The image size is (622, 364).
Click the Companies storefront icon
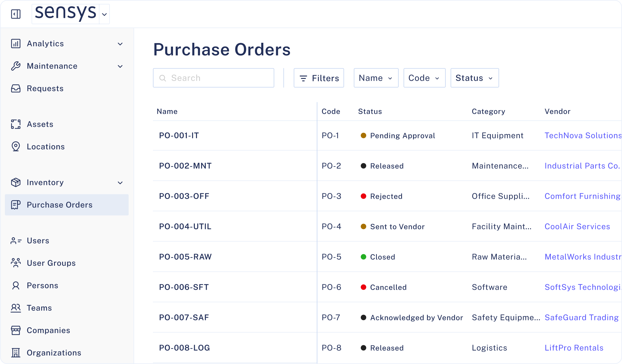coord(16,330)
